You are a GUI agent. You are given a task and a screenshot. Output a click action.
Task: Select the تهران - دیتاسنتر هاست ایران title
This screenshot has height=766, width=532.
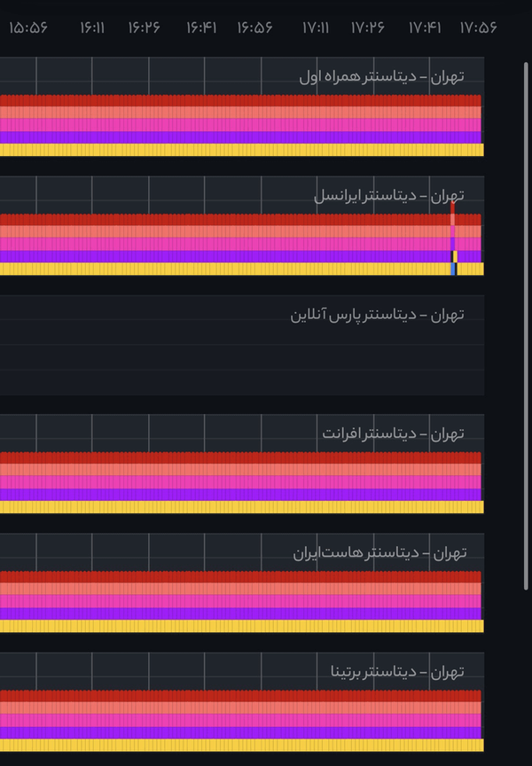click(x=379, y=553)
